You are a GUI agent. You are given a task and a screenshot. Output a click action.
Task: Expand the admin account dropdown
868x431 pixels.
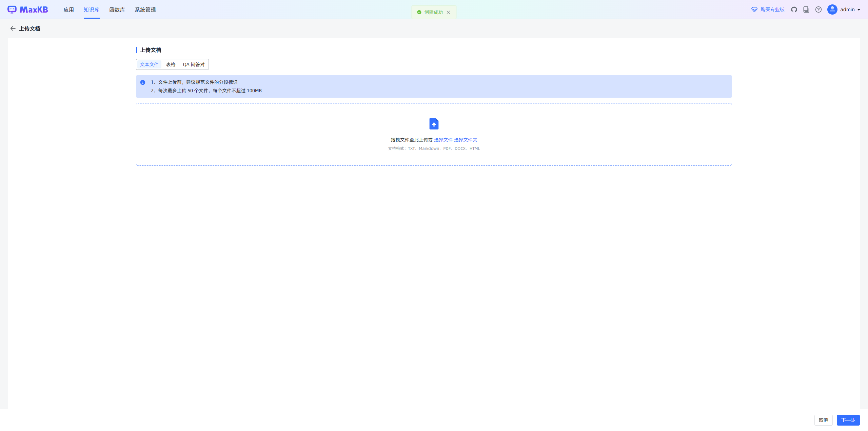(859, 9)
